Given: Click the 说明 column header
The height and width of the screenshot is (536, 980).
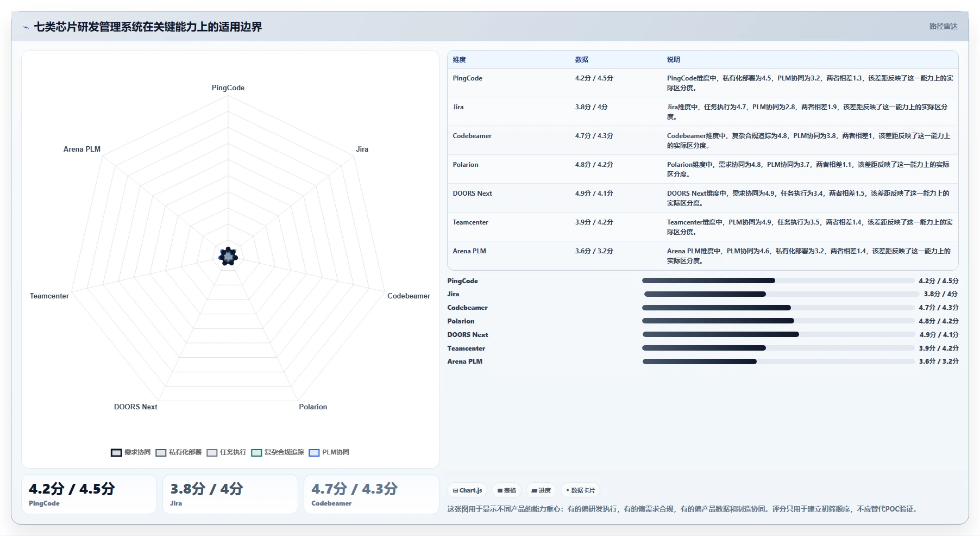Looking at the screenshot, I should coord(674,60).
